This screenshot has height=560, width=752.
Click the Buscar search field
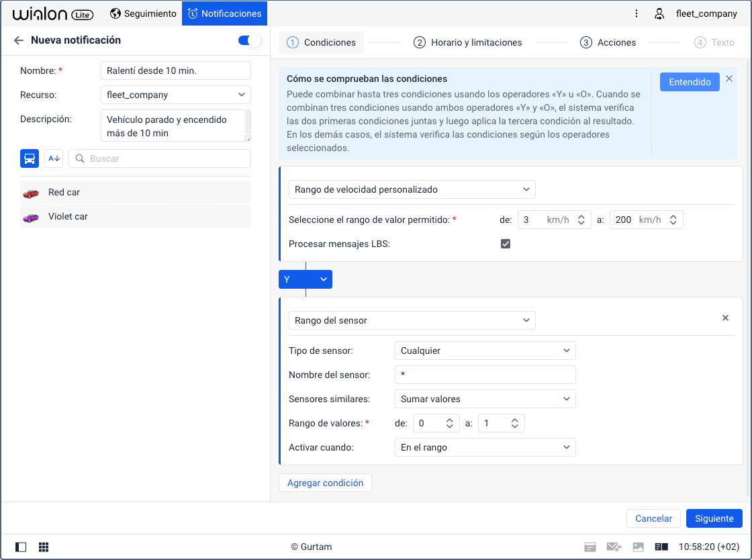[160, 158]
